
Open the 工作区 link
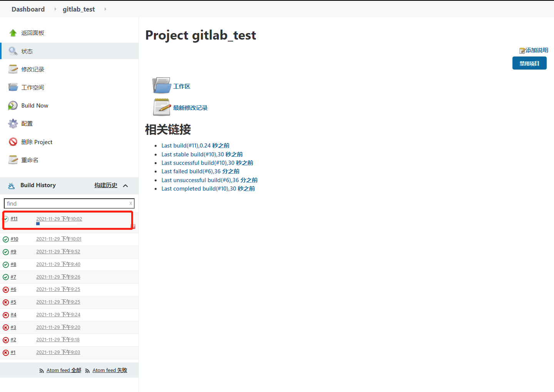(182, 86)
